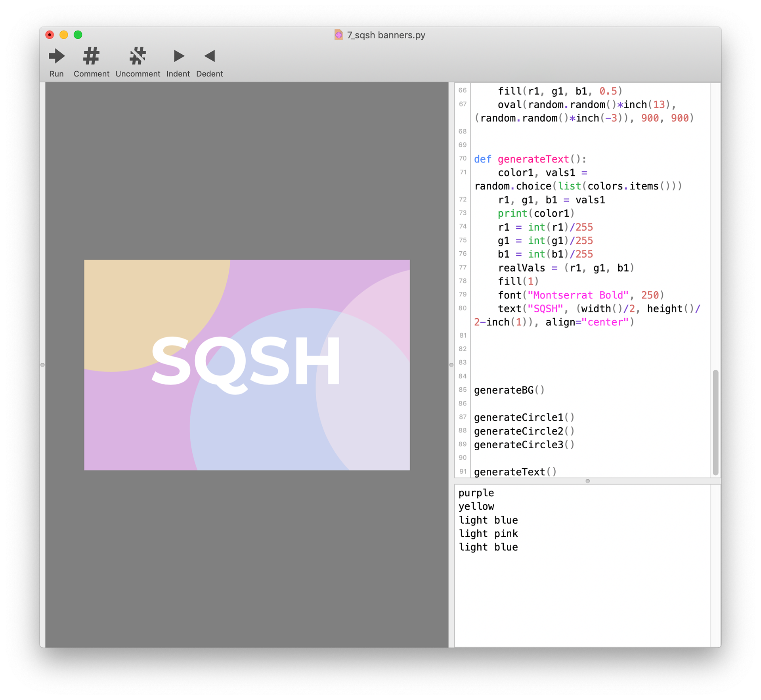Click the 'generateCircle3()' call
The image size is (761, 700).
click(524, 444)
